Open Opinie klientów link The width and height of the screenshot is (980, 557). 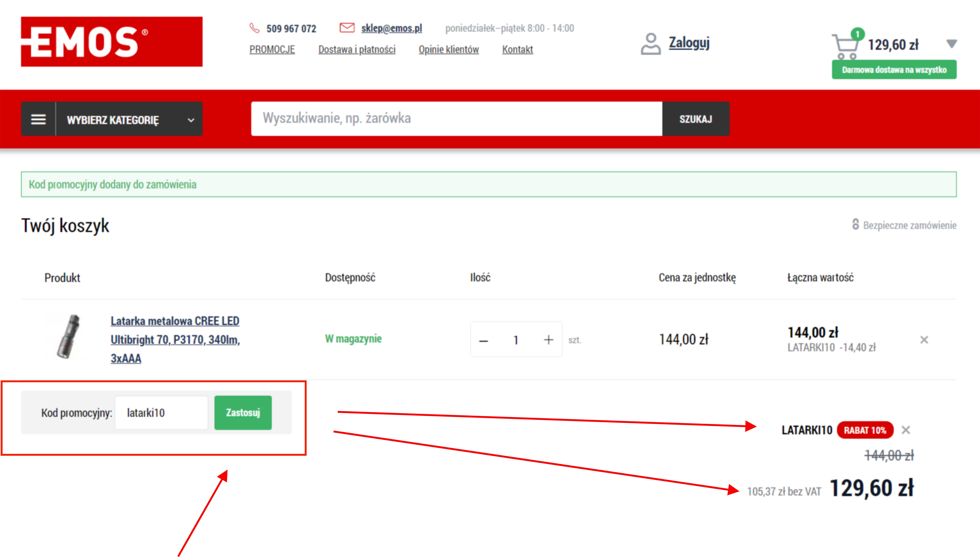point(448,49)
